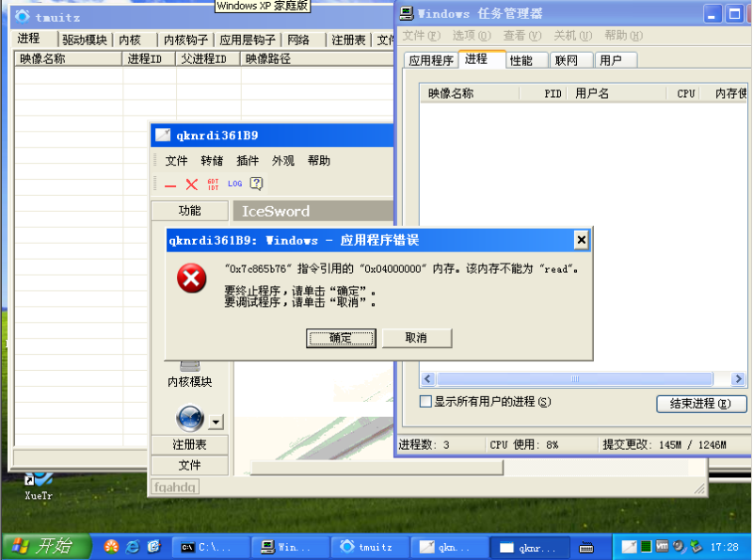
Task: Click the third quick launch browser icon
Action: click(153, 547)
